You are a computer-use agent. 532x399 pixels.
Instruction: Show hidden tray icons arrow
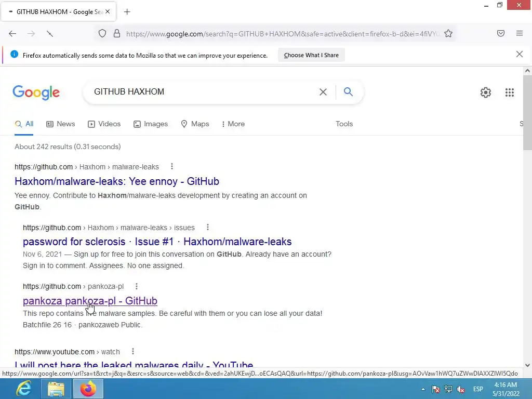[x=423, y=389]
